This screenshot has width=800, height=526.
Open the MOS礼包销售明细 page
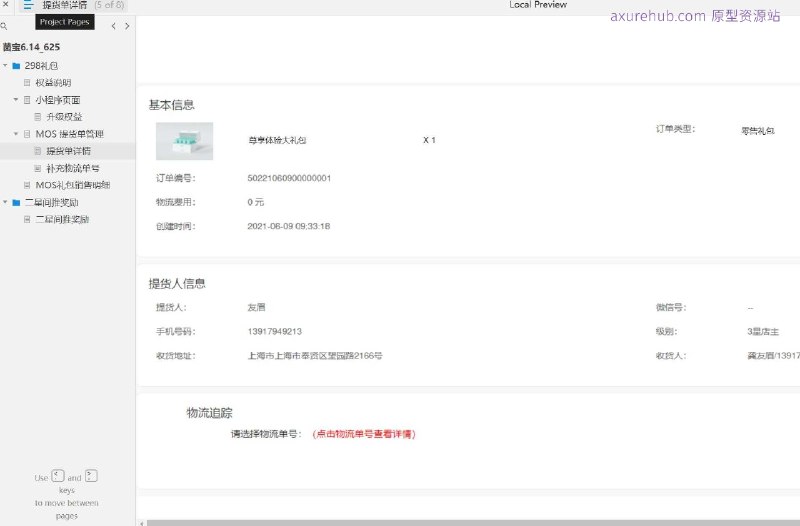click(73, 185)
